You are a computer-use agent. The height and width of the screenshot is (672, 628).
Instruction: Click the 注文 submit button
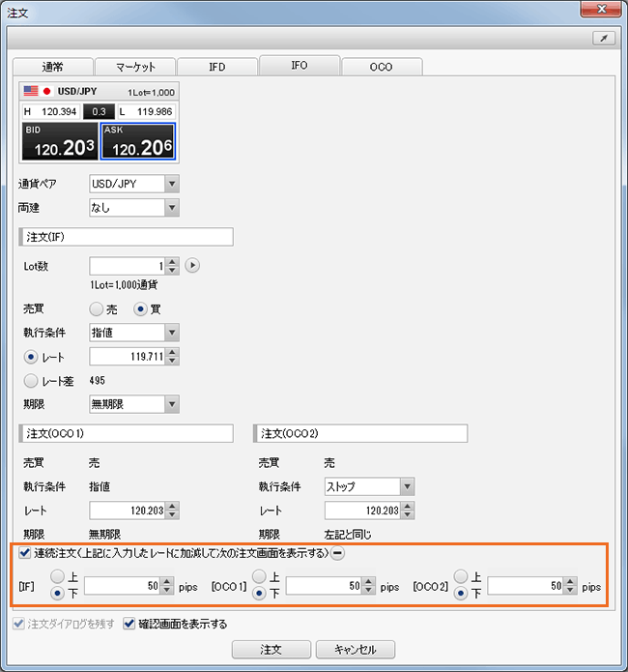click(270, 649)
